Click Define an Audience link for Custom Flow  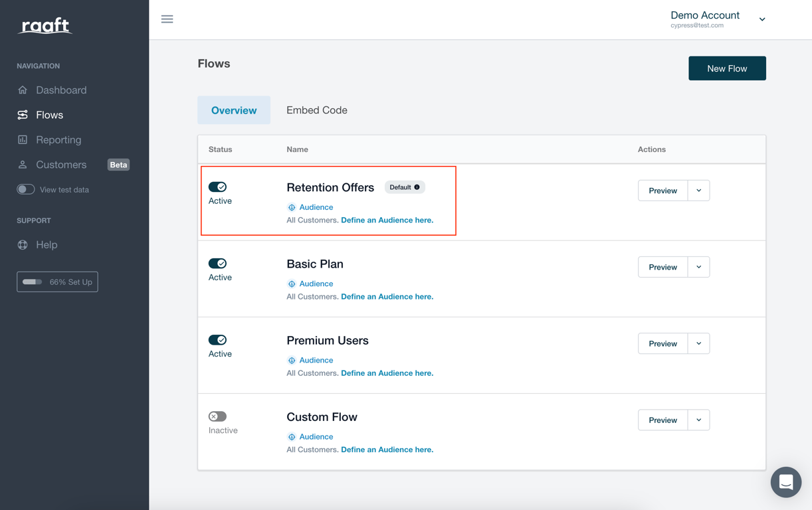point(387,450)
